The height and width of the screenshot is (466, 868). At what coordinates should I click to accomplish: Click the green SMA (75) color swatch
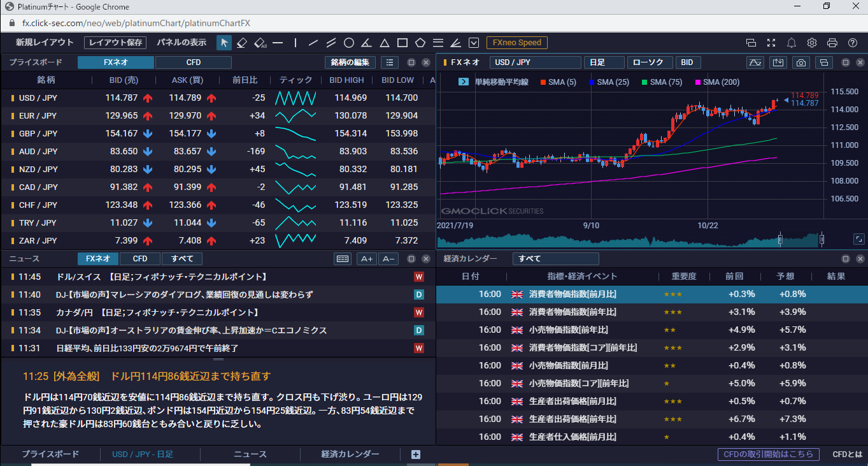click(x=645, y=82)
